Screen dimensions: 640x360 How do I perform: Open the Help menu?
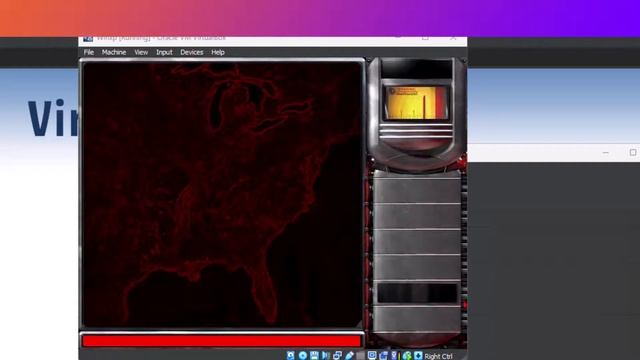[x=218, y=52]
